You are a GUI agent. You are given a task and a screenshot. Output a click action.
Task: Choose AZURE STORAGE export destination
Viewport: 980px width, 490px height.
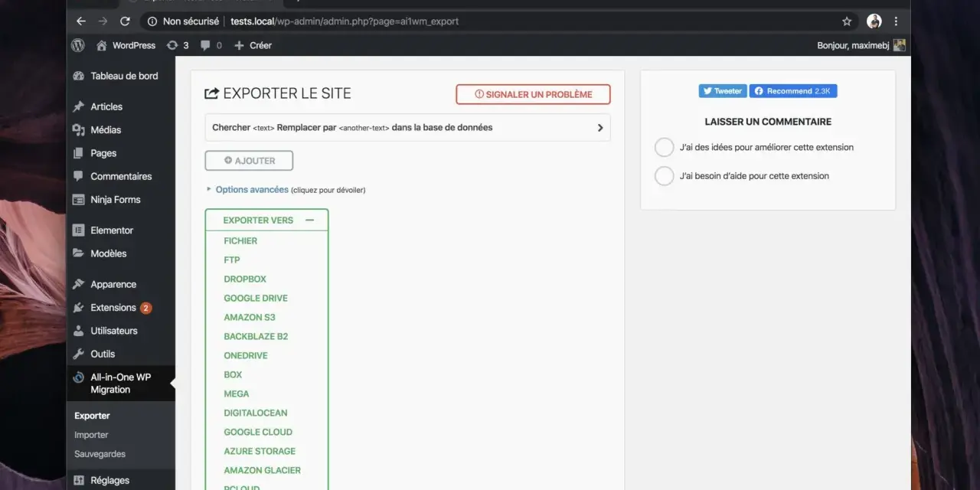tap(260, 452)
